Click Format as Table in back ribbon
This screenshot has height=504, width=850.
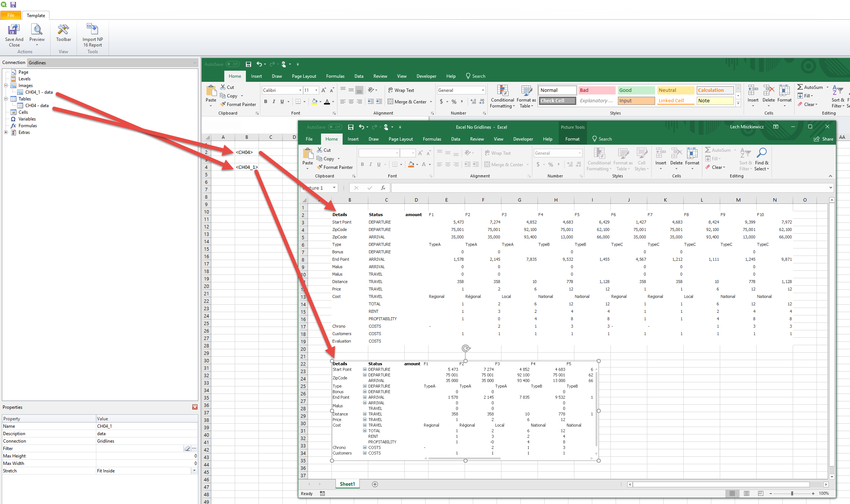pyautogui.click(x=526, y=97)
